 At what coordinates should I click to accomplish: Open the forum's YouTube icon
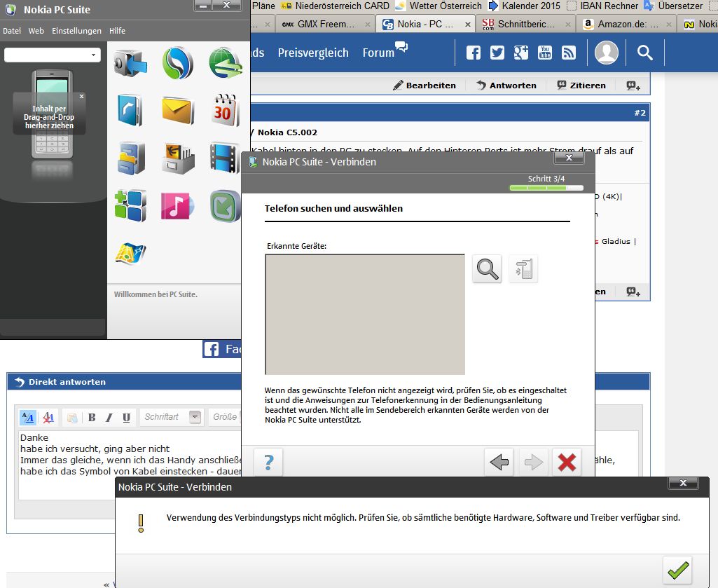tap(545, 53)
